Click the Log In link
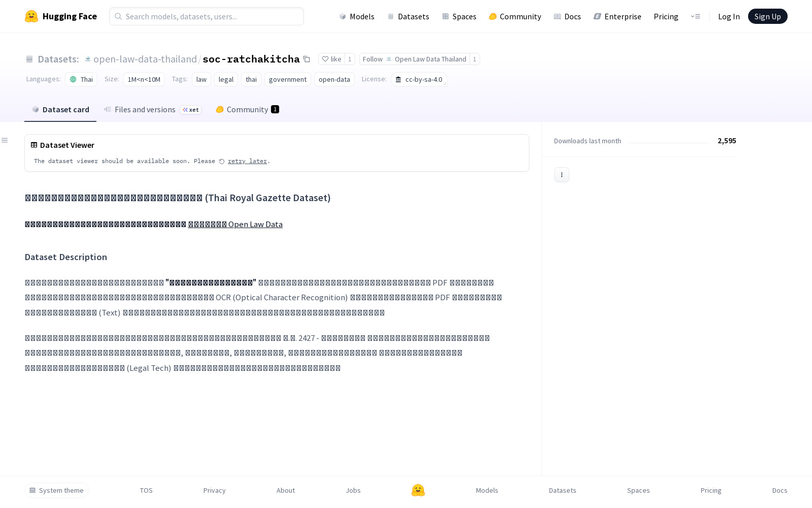812x508 pixels. tap(729, 16)
